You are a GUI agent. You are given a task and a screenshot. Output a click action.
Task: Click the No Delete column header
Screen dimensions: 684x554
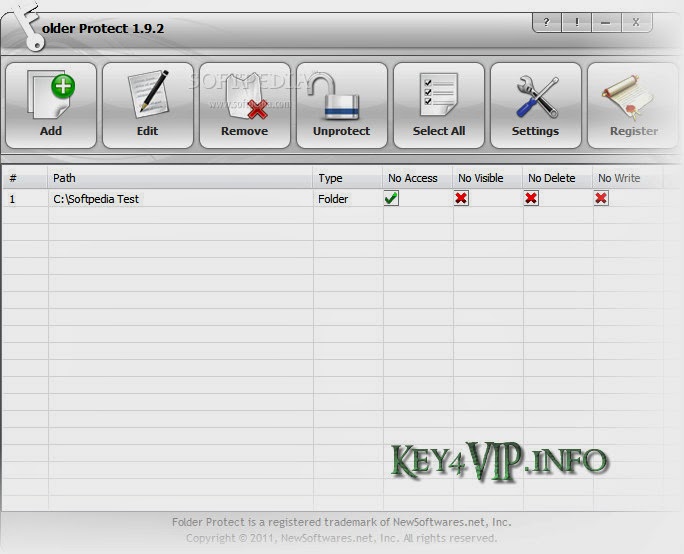[557, 178]
